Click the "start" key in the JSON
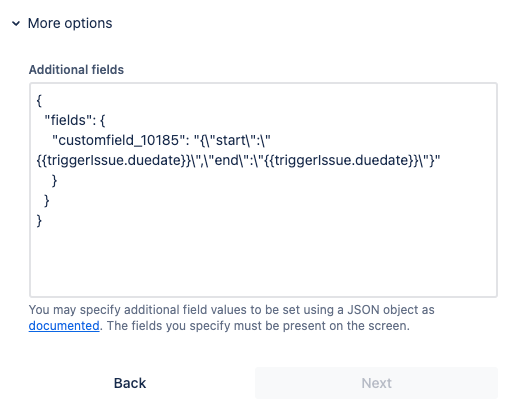521x419 pixels. point(231,140)
